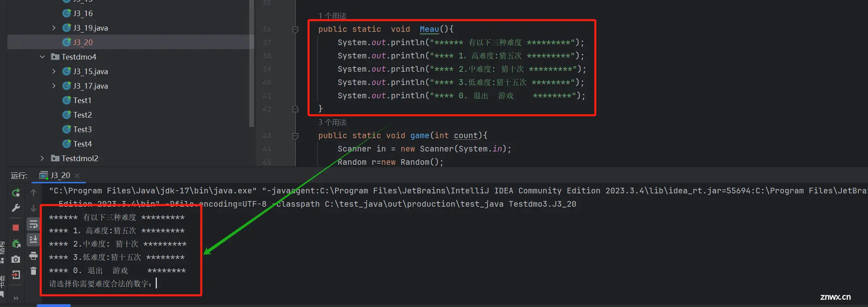Viewport: 868px width, 307px height.
Task: Click line number 44 in gutter
Action: point(267,149)
